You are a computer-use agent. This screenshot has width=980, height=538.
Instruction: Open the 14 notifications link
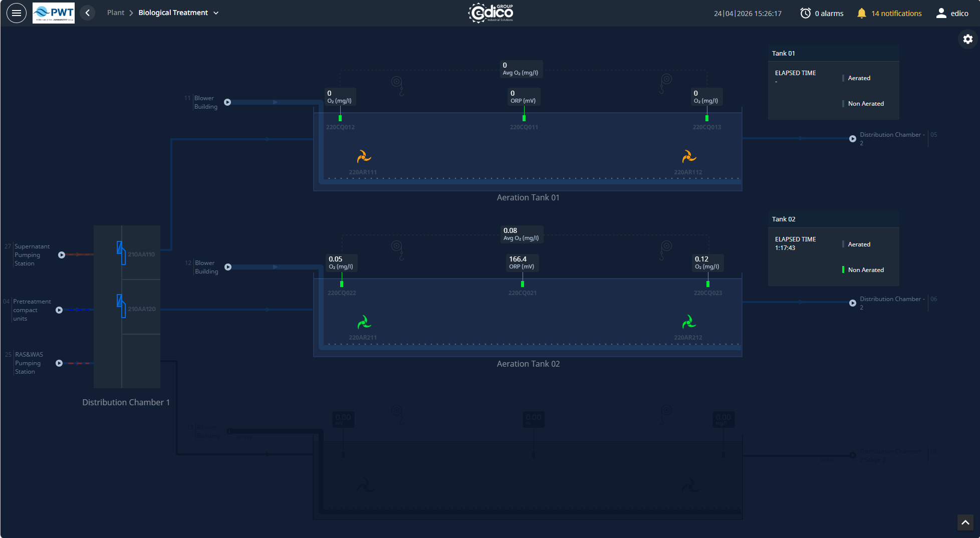[896, 14]
